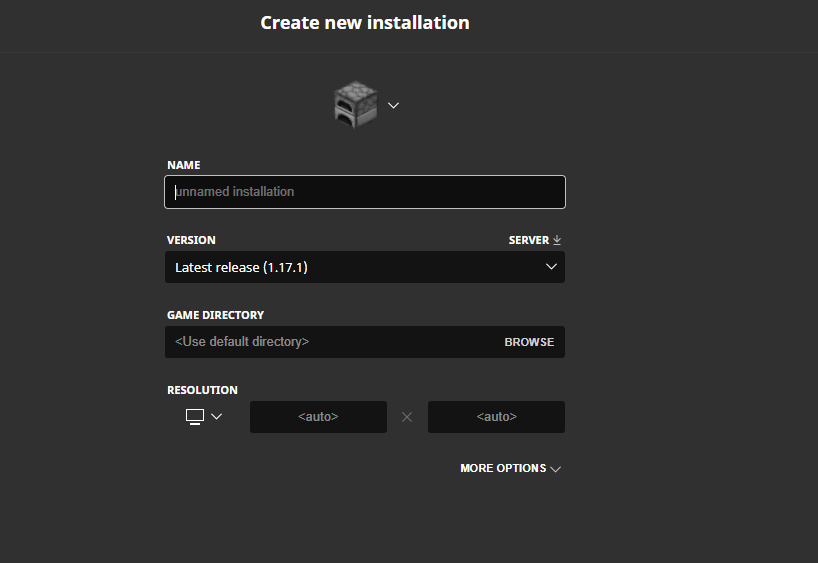Click BROWSE to choose game directory
This screenshot has width=818, height=563.
tap(529, 342)
